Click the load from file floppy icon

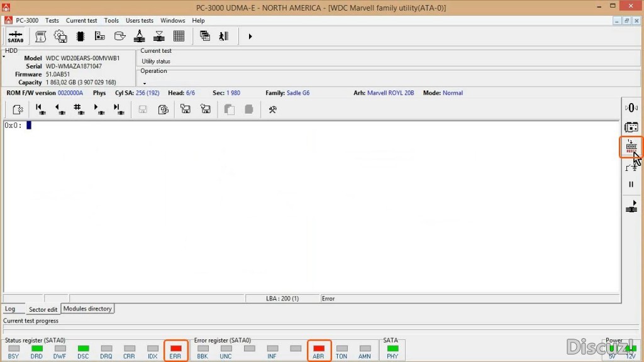pos(186,109)
